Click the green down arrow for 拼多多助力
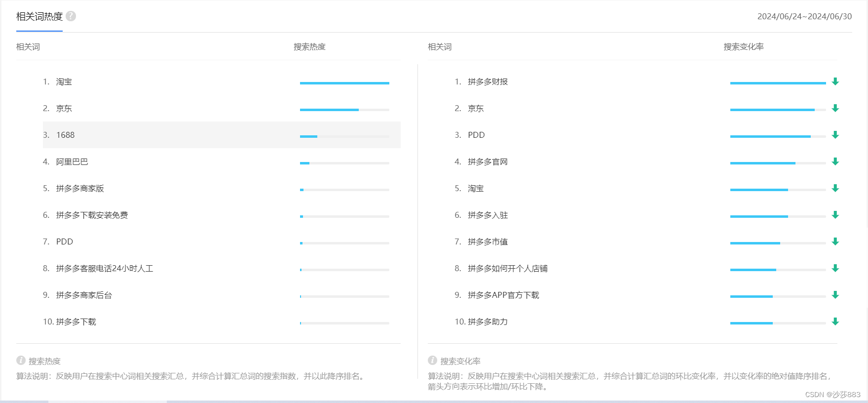 [x=835, y=322]
